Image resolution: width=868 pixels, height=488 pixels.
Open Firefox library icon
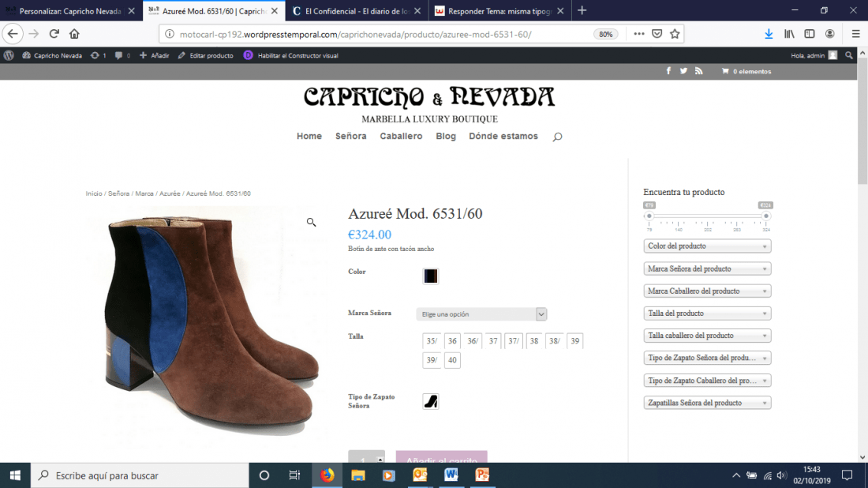[789, 34]
